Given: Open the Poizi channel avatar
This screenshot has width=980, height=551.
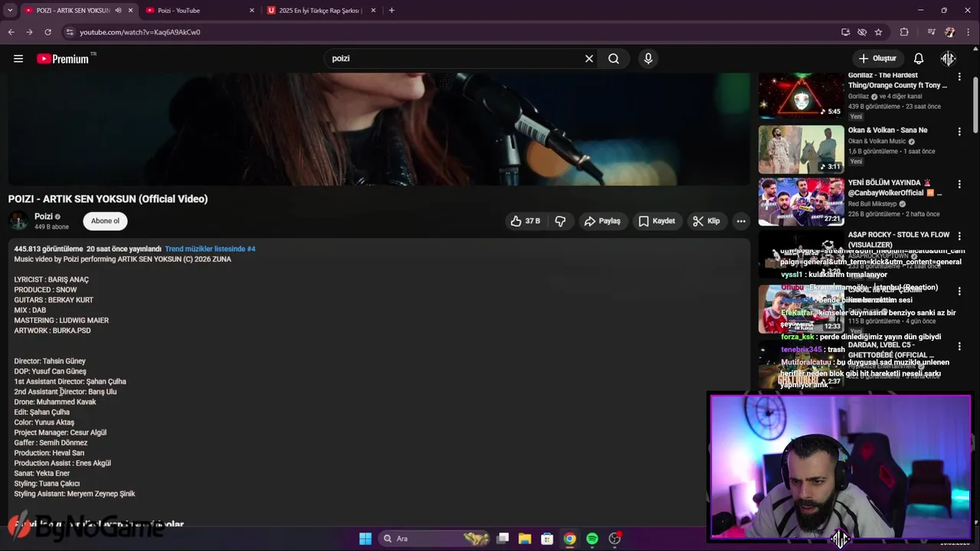Looking at the screenshot, I should tap(18, 221).
